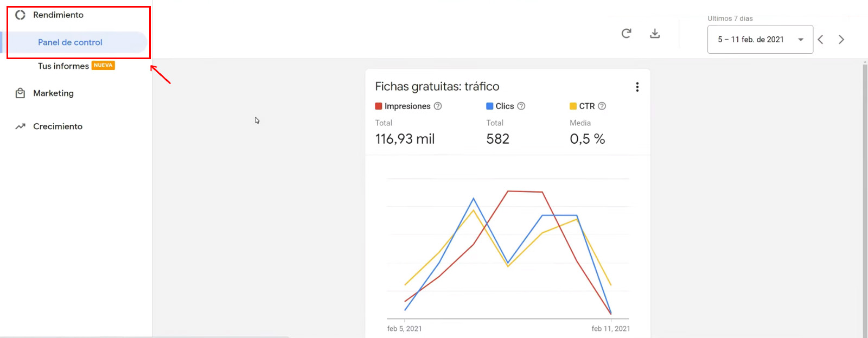Click the refresh icon in the top toolbar
The height and width of the screenshot is (338, 868).
[x=626, y=34]
